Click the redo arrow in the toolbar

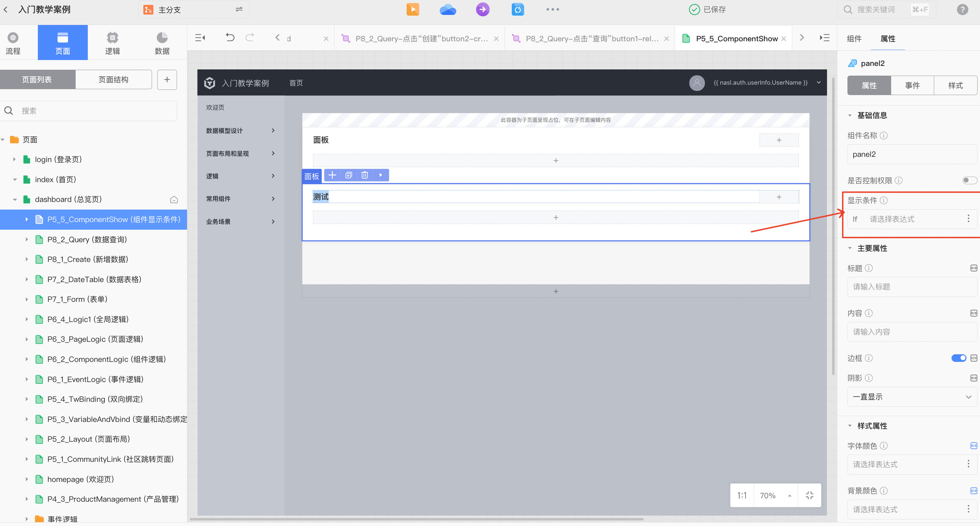coord(250,38)
